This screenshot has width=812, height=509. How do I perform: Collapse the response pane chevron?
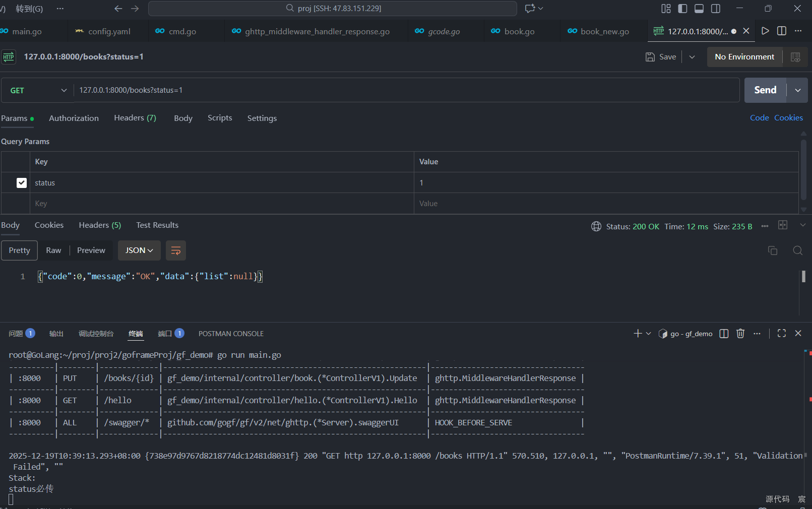pyautogui.click(x=803, y=225)
